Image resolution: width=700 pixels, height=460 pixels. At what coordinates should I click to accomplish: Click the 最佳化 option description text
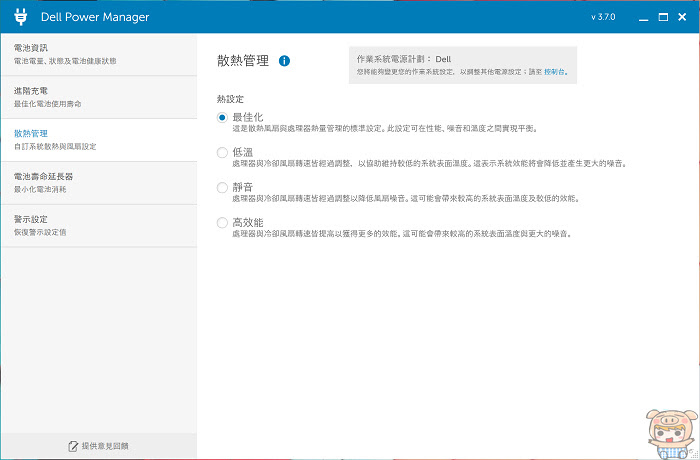click(385, 129)
